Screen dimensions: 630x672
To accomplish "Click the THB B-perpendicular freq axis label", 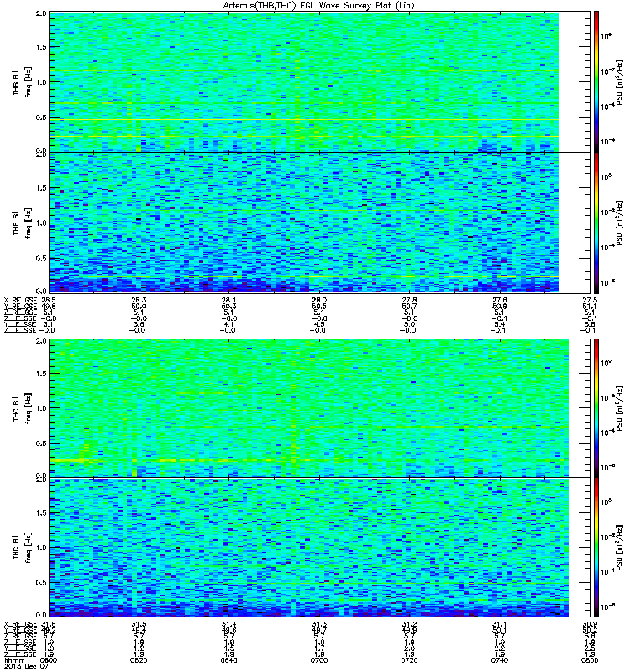I will coord(22,81).
